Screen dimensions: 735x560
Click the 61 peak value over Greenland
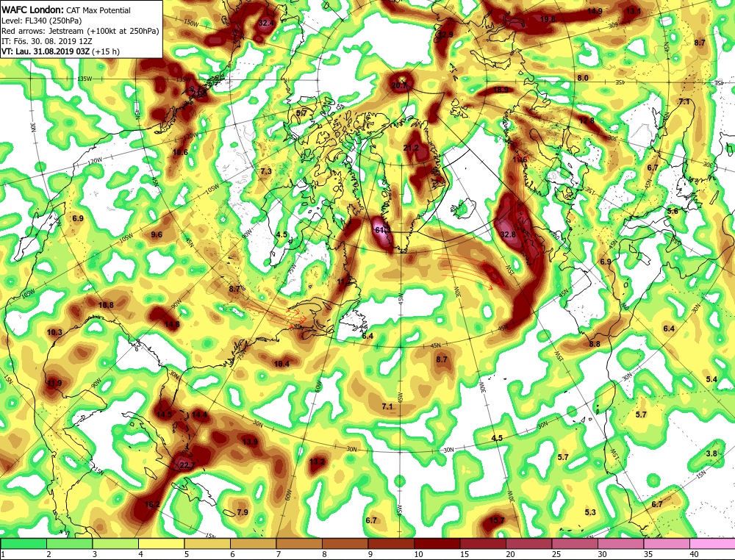click(381, 230)
